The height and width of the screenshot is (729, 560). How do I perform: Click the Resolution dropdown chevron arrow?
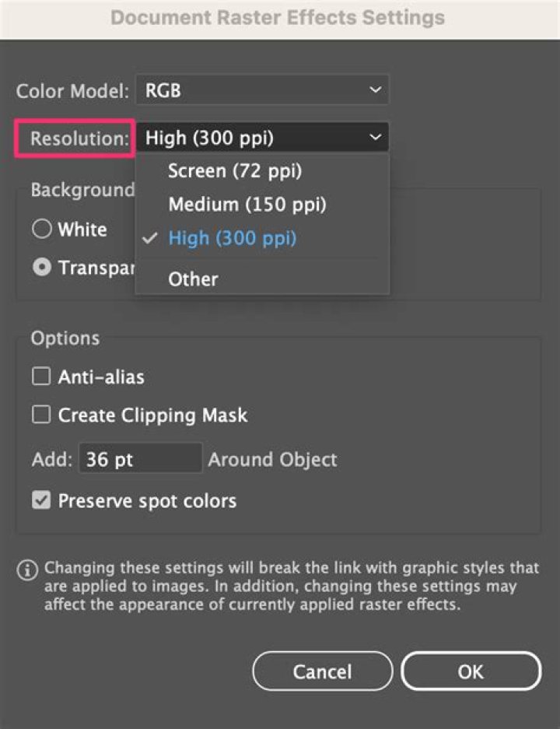(x=376, y=138)
